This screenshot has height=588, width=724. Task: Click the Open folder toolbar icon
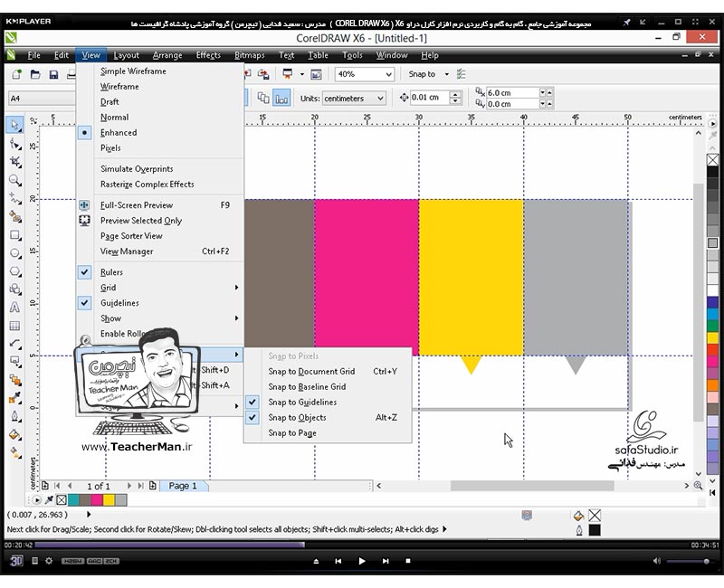click(35, 74)
